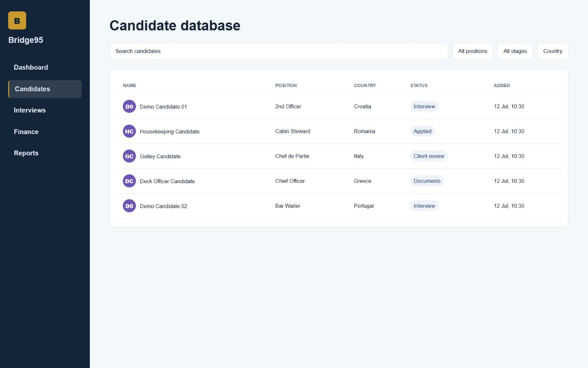Click Interview status badge for Demo Candidate 01
Image resolution: width=588 pixels, height=368 pixels.
click(424, 106)
